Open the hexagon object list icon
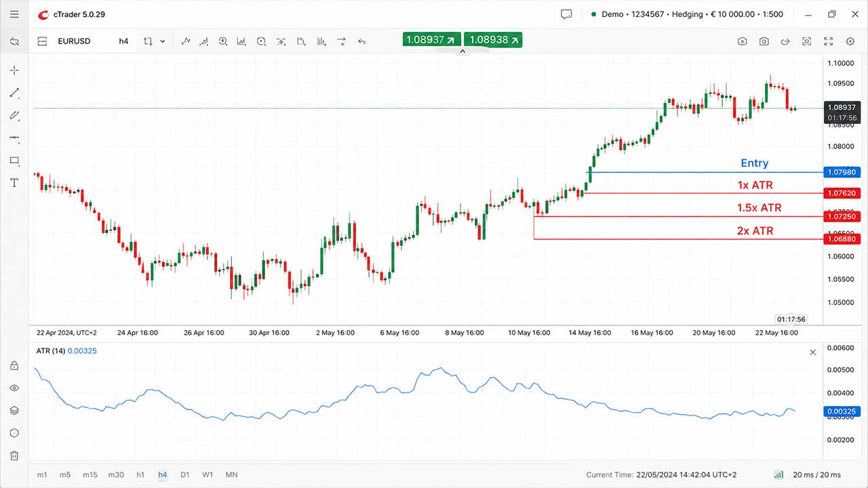 (x=14, y=433)
